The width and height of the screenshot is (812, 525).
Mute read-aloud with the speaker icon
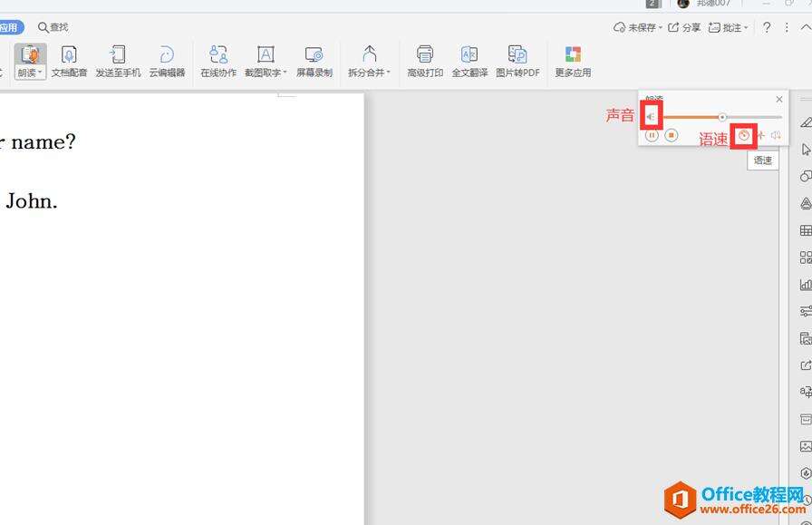pyautogui.click(x=651, y=117)
